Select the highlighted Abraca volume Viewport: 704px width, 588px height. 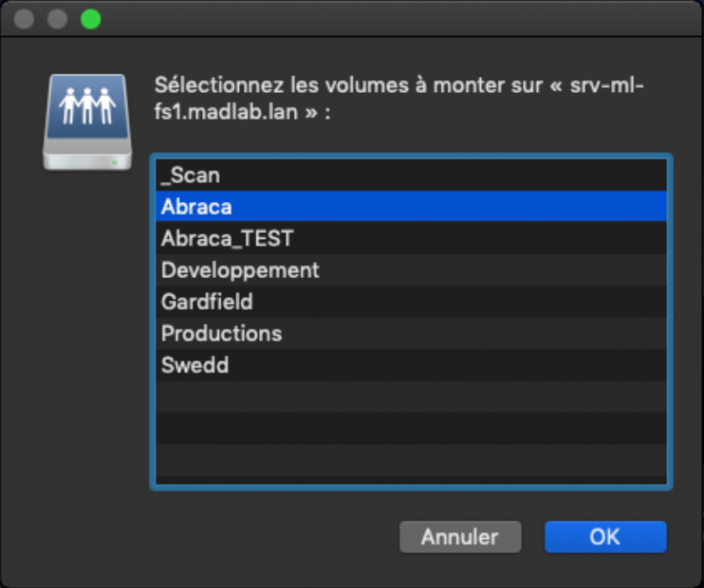(411, 207)
